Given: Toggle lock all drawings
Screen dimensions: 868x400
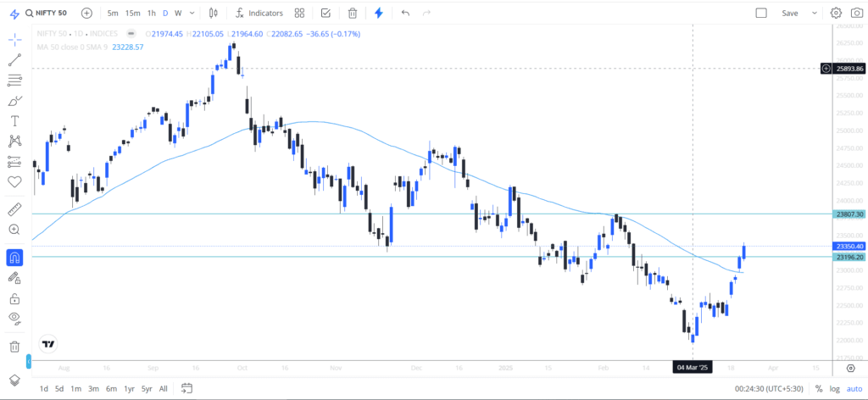Looking at the screenshot, I should coord(15,298).
